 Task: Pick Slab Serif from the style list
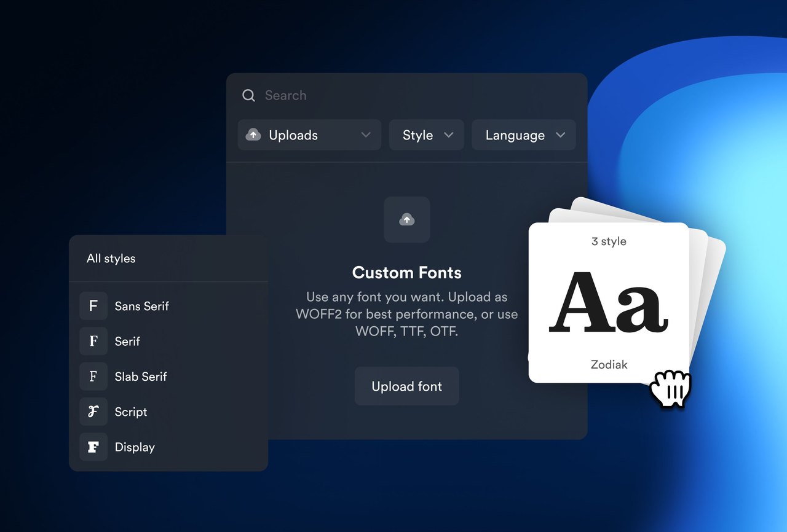pos(168,377)
